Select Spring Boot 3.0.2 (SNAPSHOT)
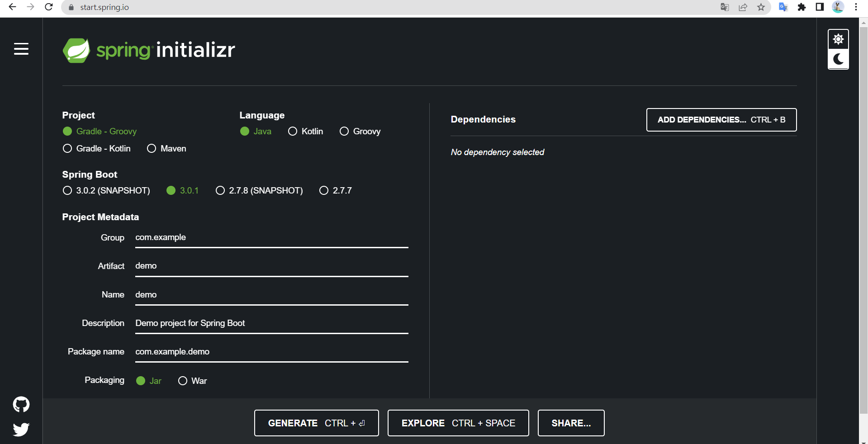 pos(106,190)
